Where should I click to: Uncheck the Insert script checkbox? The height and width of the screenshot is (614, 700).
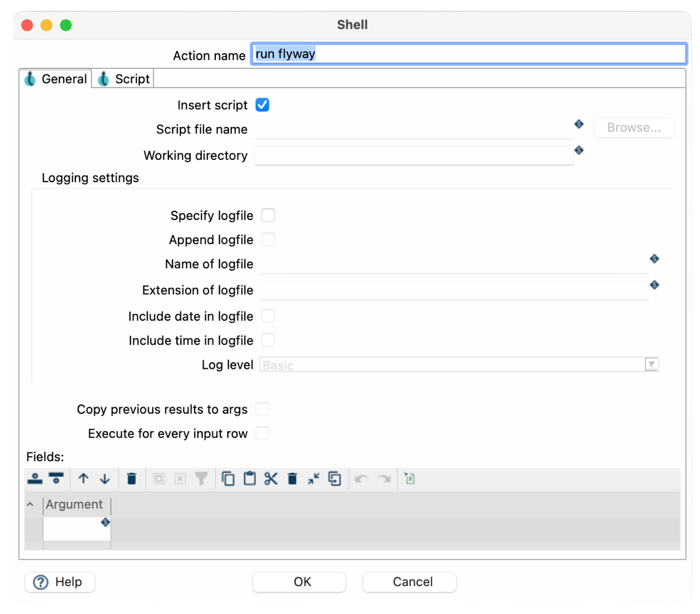(262, 105)
